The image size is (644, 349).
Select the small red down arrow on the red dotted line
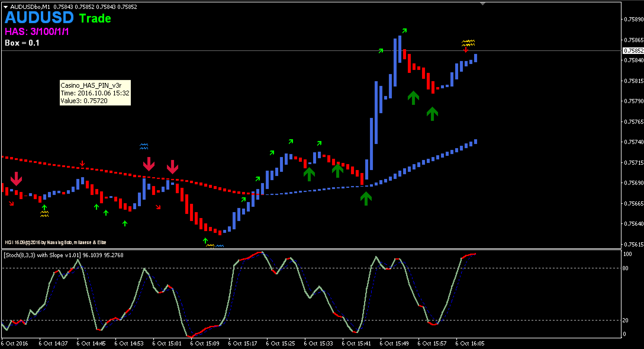pos(82,164)
